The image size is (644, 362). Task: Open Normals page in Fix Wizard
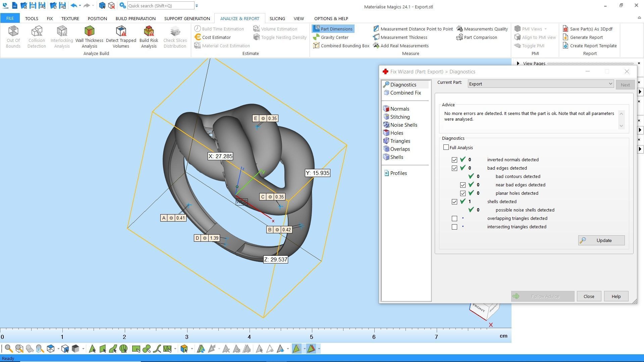pos(396,109)
